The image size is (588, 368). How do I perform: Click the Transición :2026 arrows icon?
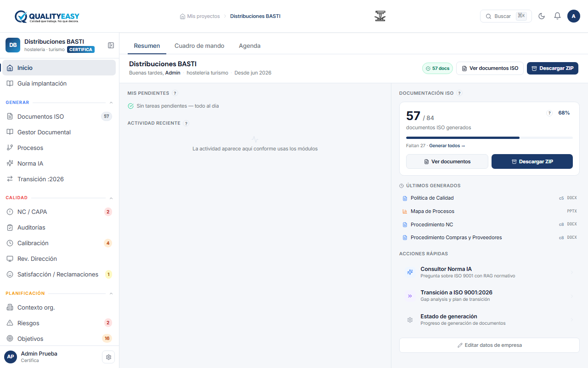coord(10,179)
